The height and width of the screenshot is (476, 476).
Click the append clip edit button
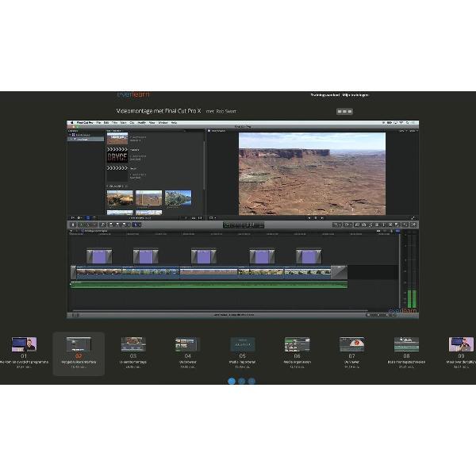[125, 225]
